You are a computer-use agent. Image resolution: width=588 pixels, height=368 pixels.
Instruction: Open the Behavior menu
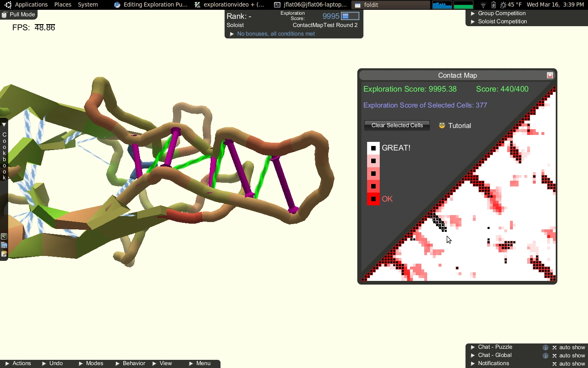click(x=131, y=364)
